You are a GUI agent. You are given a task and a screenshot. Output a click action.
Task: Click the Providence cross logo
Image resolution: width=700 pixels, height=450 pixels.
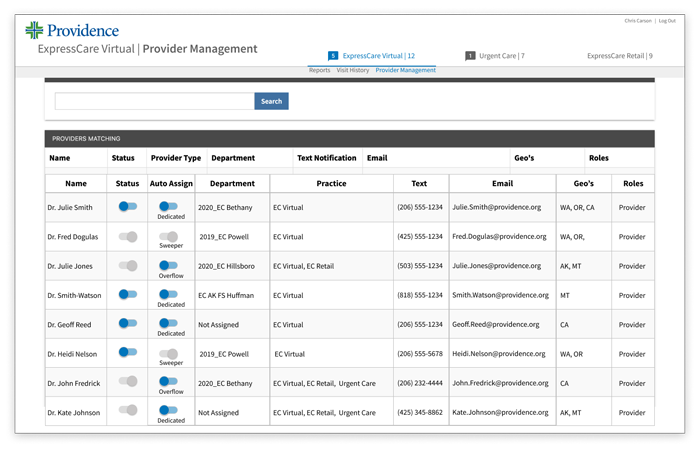[34, 30]
